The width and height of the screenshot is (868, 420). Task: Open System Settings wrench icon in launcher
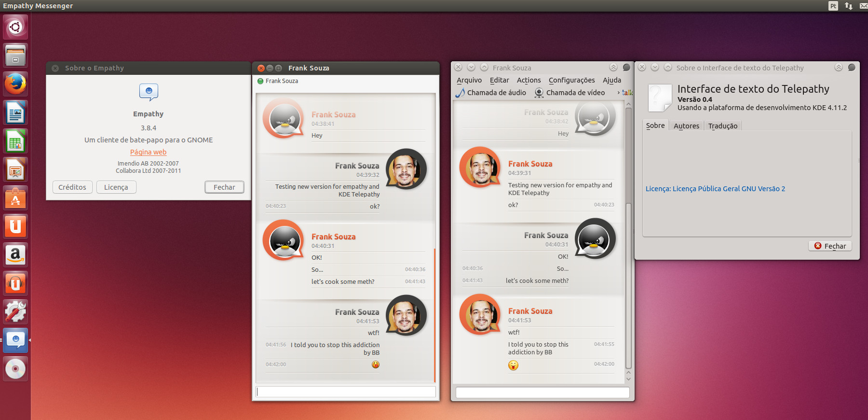pyautogui.click(x=15, y=312)
